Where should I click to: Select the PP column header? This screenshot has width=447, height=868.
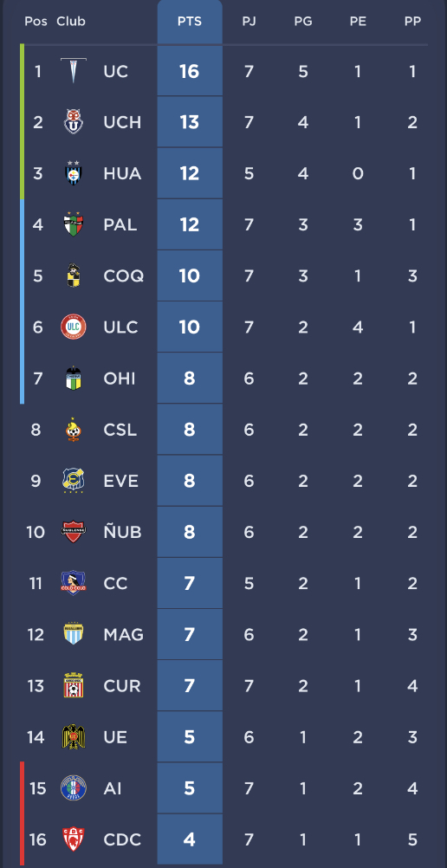pyautogui.click(x=412, y=22)
